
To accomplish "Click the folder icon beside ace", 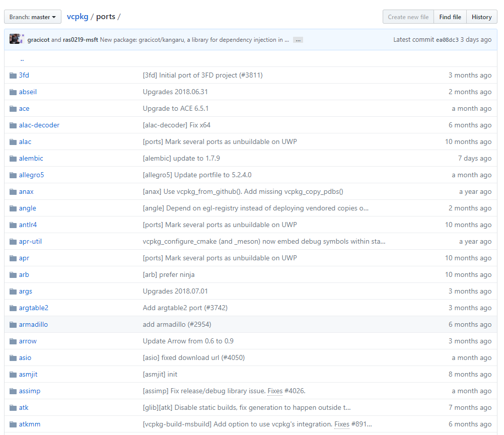I will tap(13, 109).
